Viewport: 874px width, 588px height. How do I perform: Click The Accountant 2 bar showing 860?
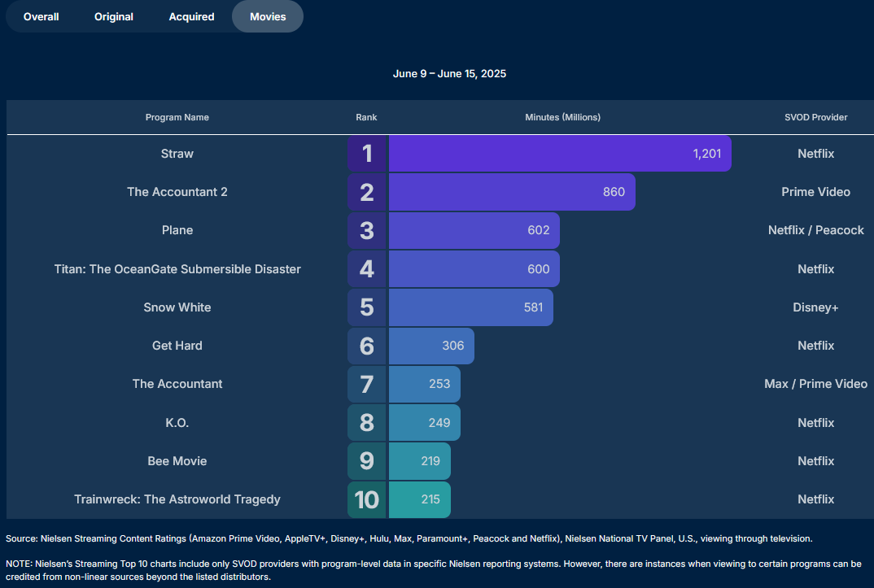point(512,192)
